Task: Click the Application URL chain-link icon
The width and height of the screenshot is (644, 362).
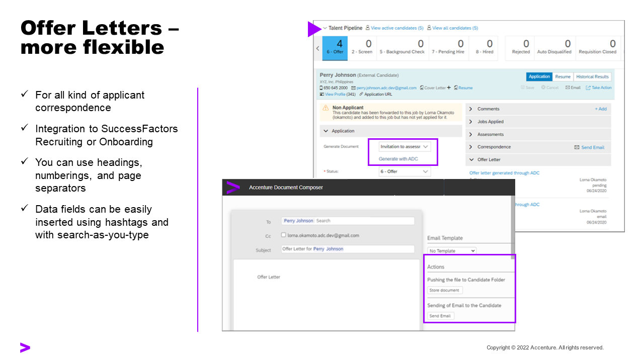Action: (361, 94)
